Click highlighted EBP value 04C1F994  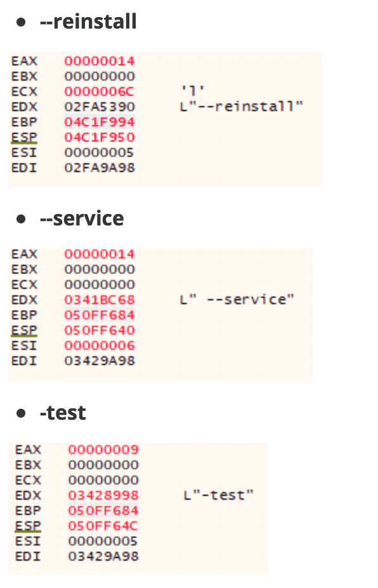click(100, 122)
